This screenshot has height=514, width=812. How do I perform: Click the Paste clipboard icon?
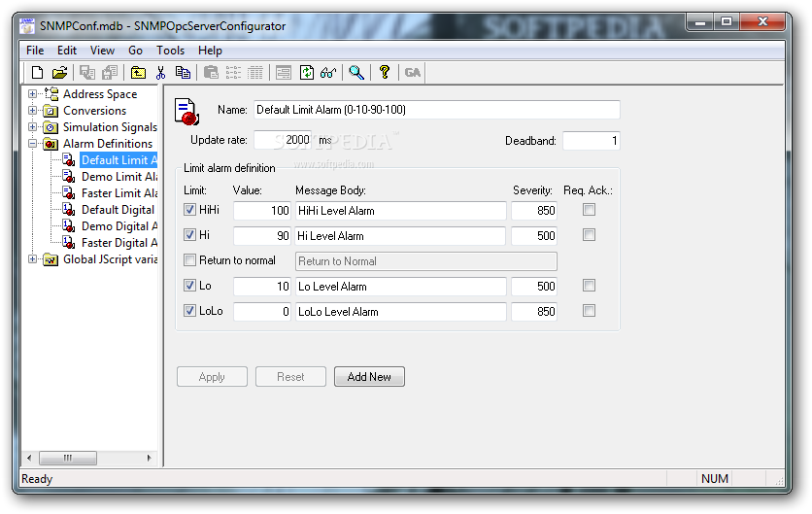pos(211,73)
